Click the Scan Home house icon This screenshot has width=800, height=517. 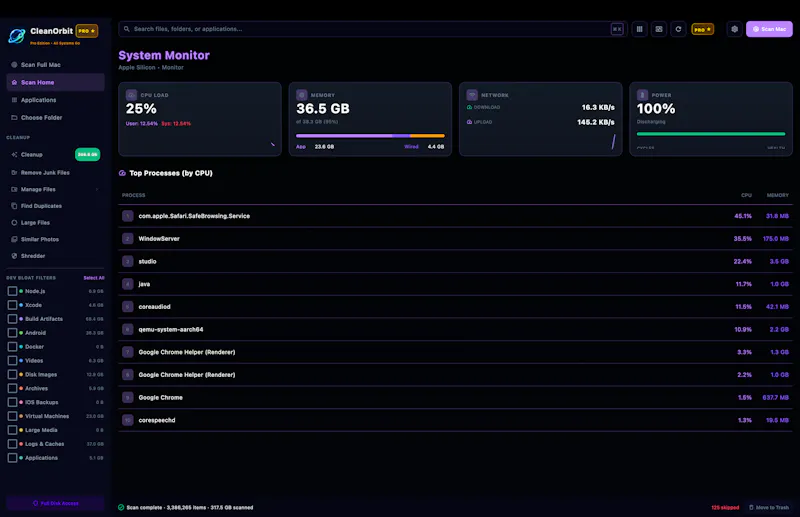tap(14, 82)
